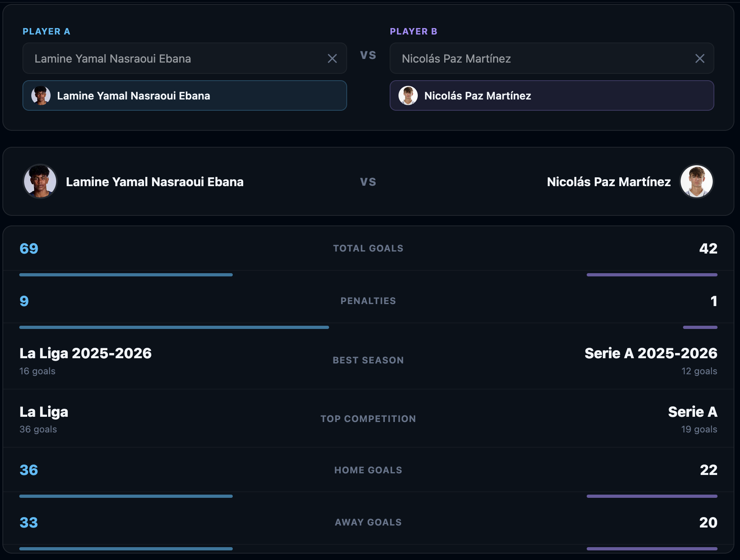Click the 19 goals text under Serie A
This screenshot has height=560, width=740.
[x=699, y=429]
